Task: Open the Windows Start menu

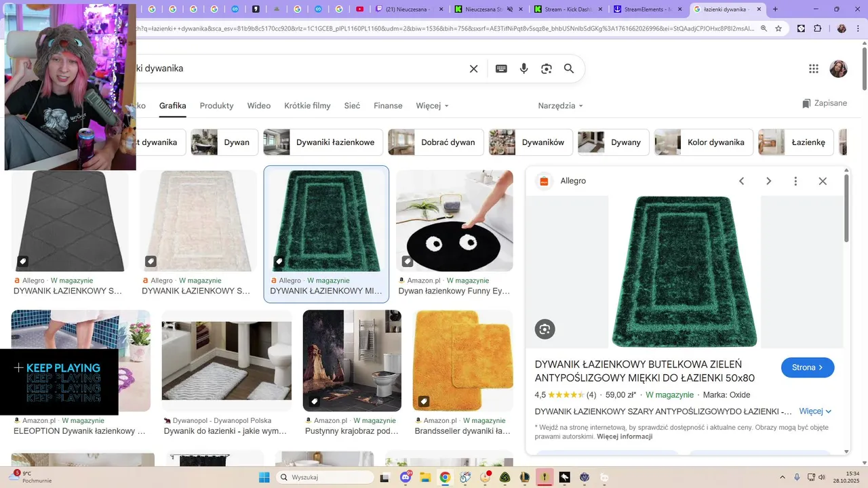Action: (264, 477)
